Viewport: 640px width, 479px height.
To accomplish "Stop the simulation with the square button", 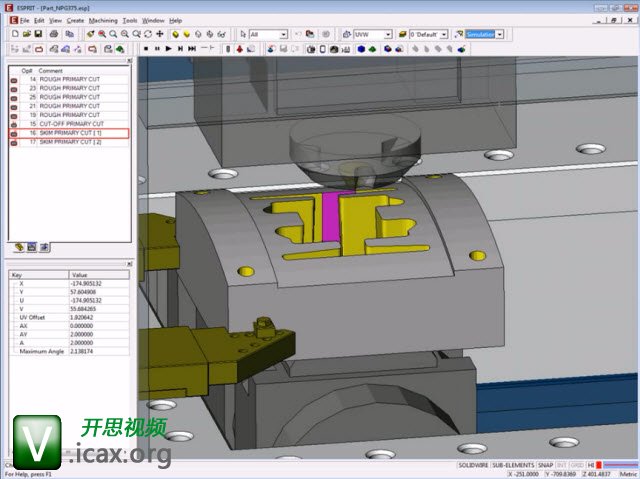I will click(x=146, y=49).
